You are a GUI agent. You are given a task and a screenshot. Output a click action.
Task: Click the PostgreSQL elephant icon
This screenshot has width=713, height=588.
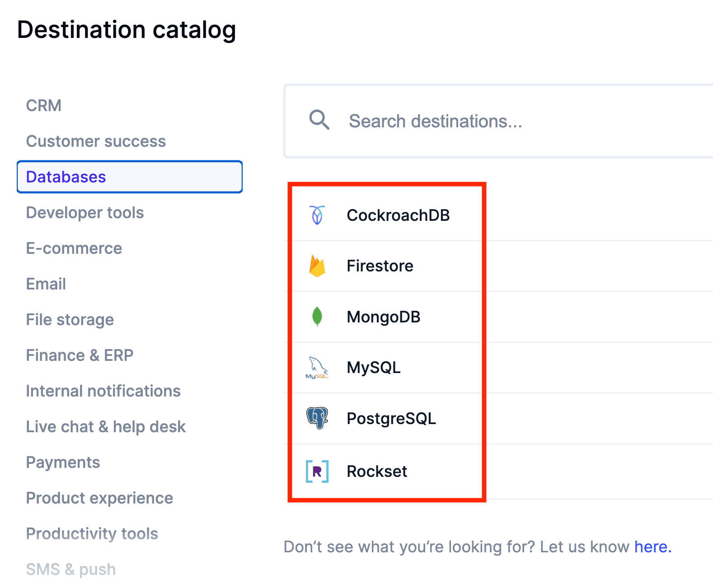pos(317,418)
